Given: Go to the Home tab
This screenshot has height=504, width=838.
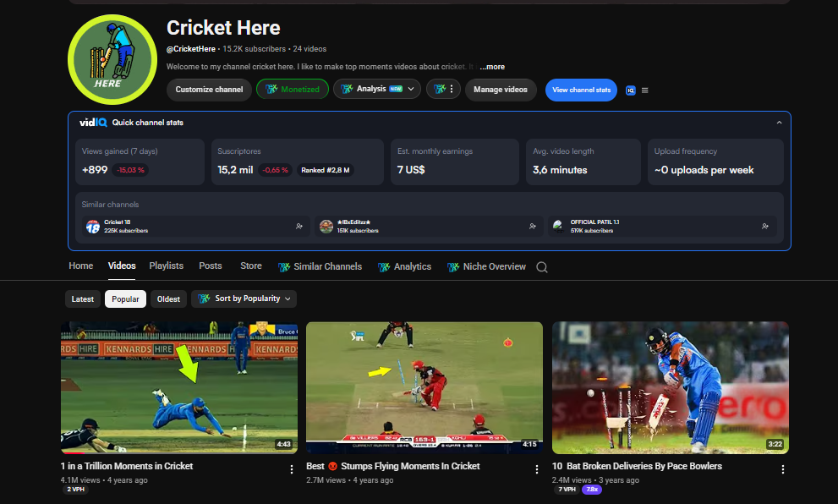Looking at the screenshot, I should point(80,266).
